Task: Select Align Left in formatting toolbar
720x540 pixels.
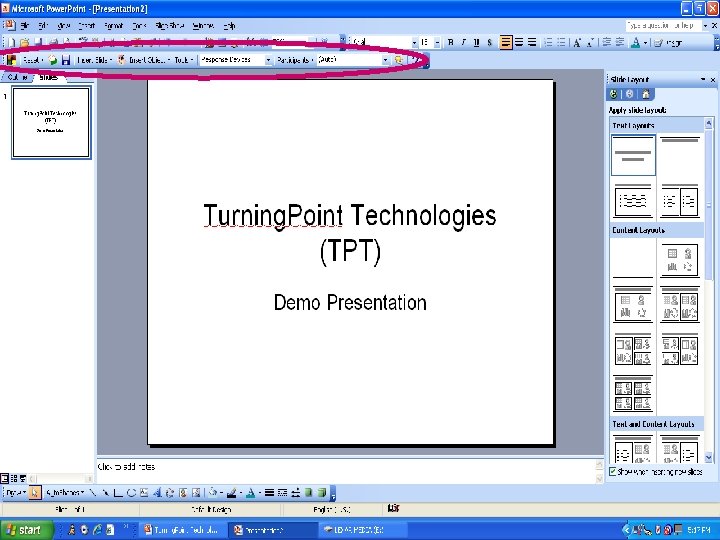Action: [x=506, y=43]
